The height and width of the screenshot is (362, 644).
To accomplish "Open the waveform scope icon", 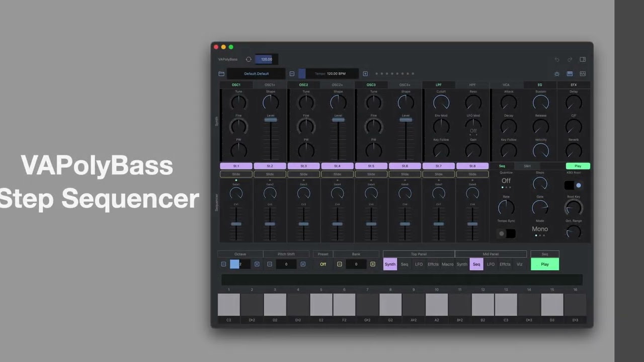I will 583,73.
